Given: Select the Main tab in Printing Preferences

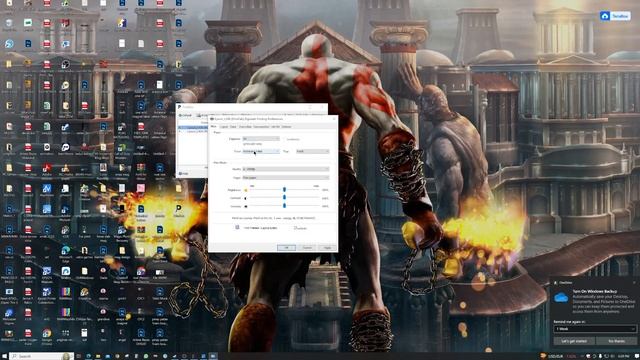Looking at the screenshot, I should 213,127.
